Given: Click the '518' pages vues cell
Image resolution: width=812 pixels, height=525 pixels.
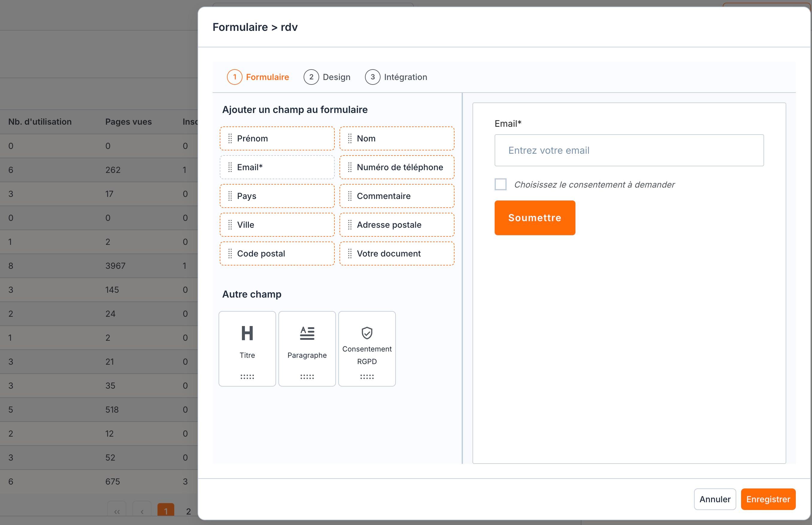Looking at the screenshot, I should click(112, 409).
